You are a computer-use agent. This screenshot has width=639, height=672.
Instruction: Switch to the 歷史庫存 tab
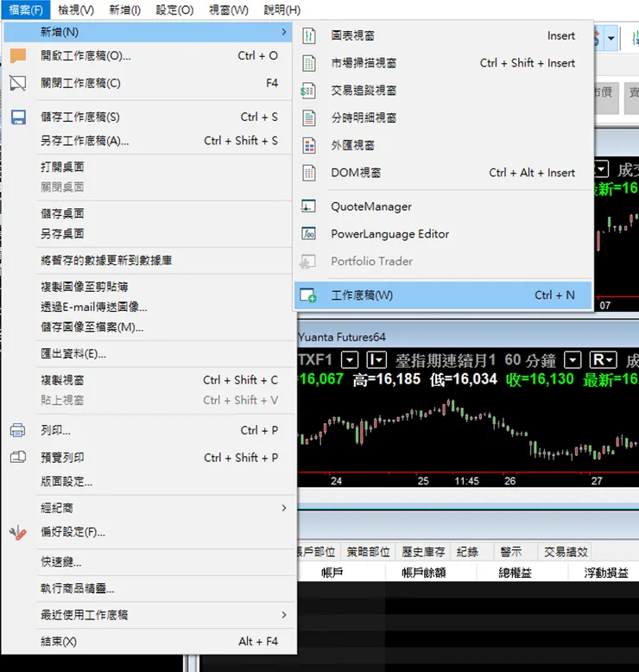[423, 552]
